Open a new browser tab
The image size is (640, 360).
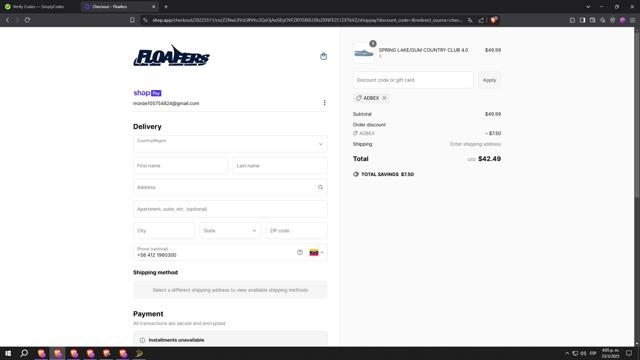click(x=166, y=7)
